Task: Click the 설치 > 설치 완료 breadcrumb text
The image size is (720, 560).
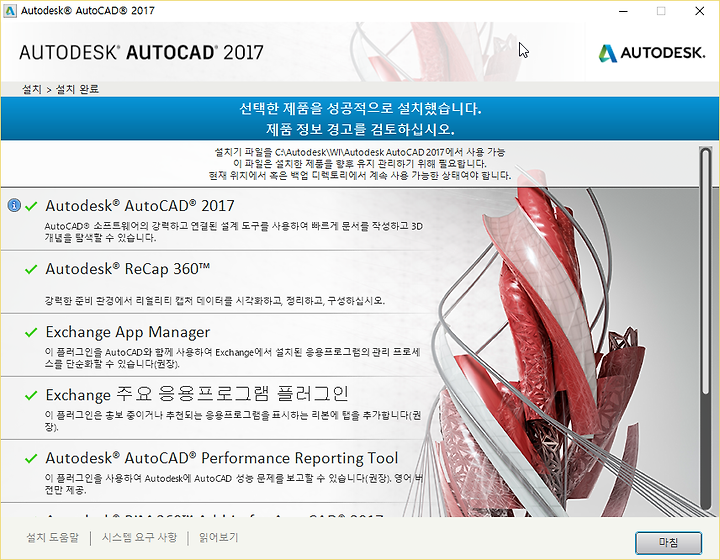Action: (61, 89)
